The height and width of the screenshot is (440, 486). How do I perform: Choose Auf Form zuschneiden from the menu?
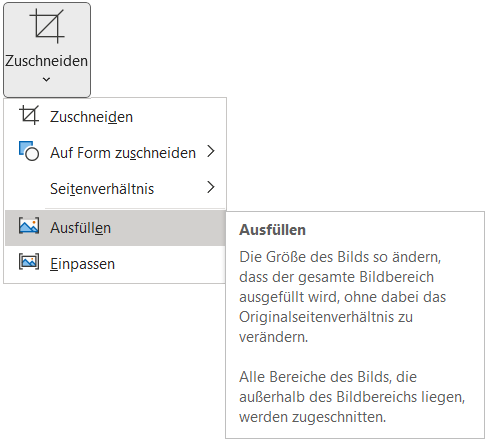coord(115,152)
